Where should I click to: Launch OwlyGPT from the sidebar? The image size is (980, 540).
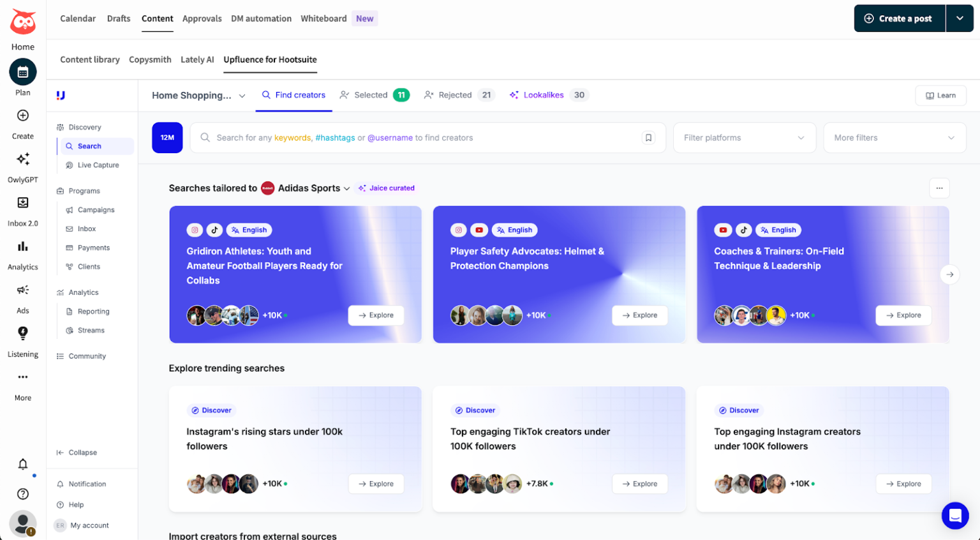(23, 159)
